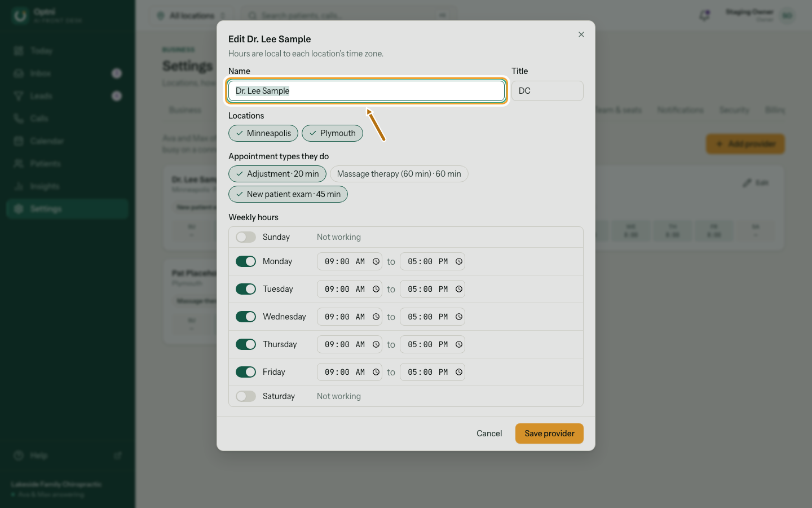Click the Edit pencil on provider card

point(756,183)
